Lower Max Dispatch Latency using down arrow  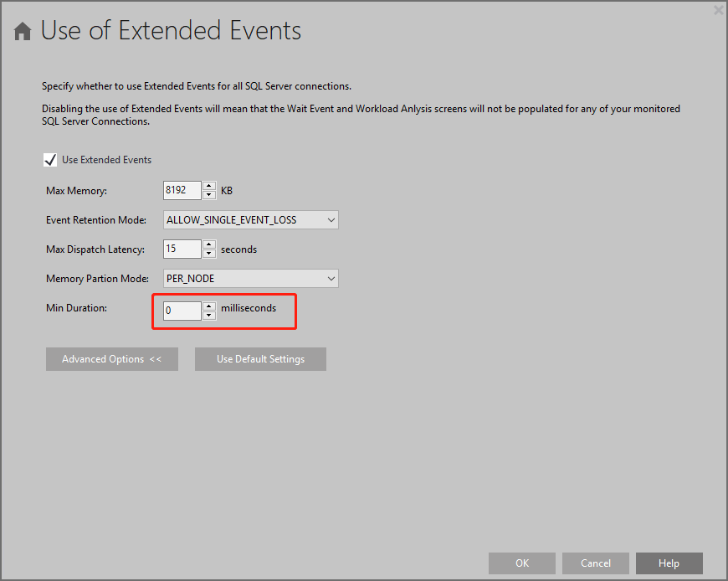(x=209, y=254)
